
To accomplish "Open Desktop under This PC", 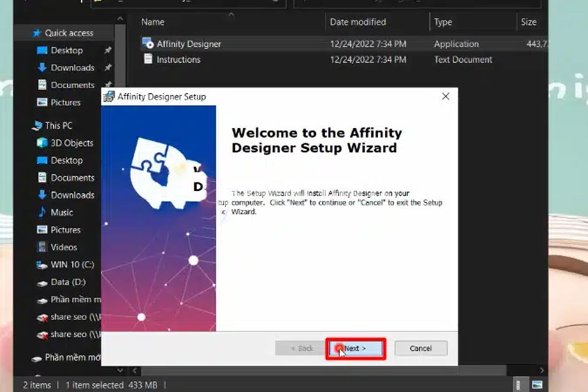I will click(67, 161).
